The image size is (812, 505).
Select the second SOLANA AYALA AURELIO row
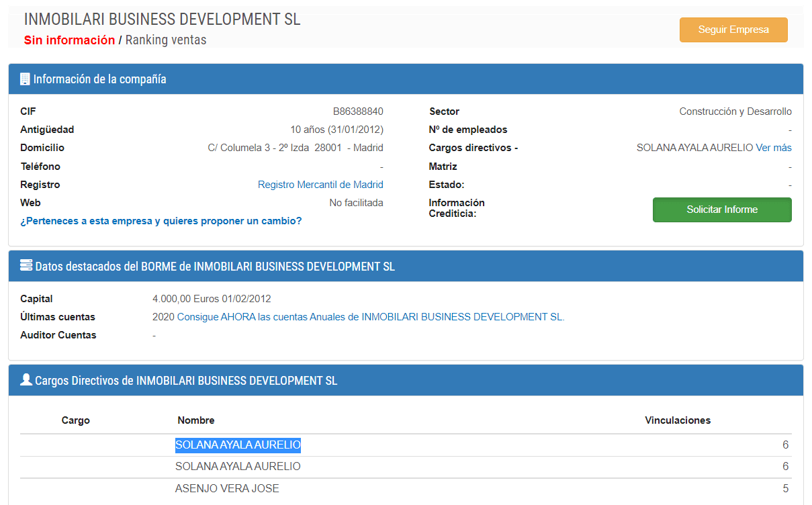(238, 466)
